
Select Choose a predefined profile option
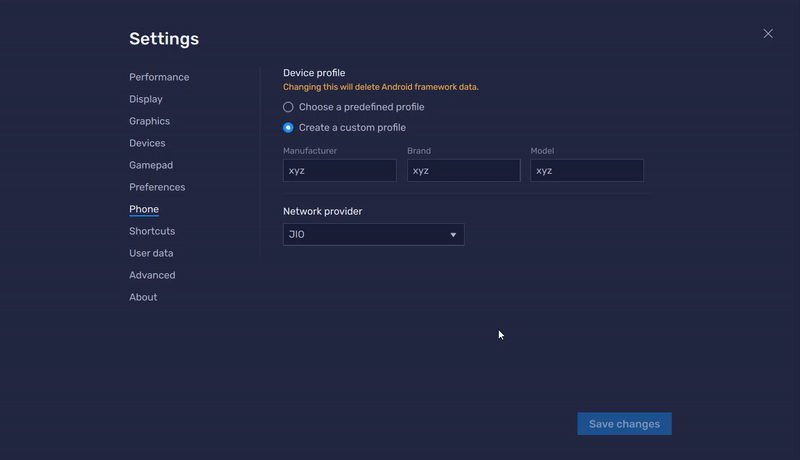[288, 107]
